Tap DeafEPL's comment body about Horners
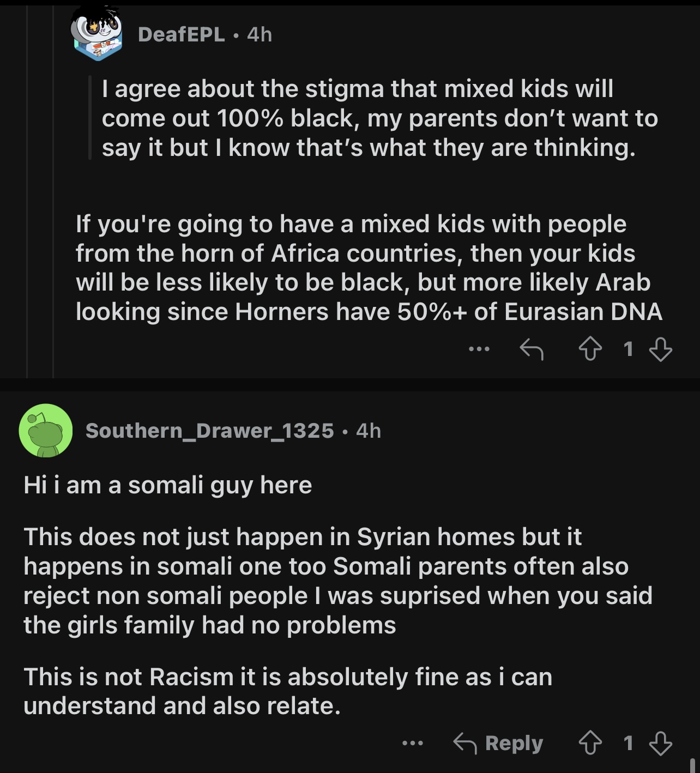 click(369, 268)
